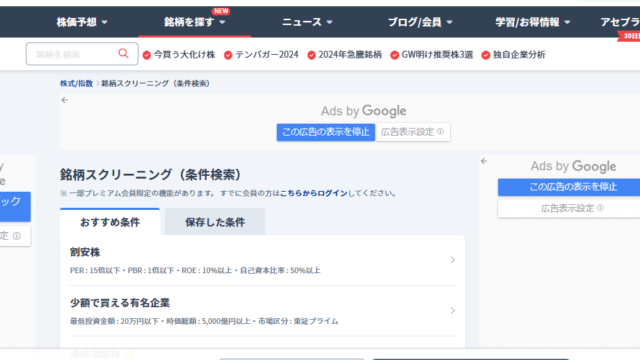Click the info icon in sidebar ad 広告表示設定
640x360 pixels.
click(600, 208)
